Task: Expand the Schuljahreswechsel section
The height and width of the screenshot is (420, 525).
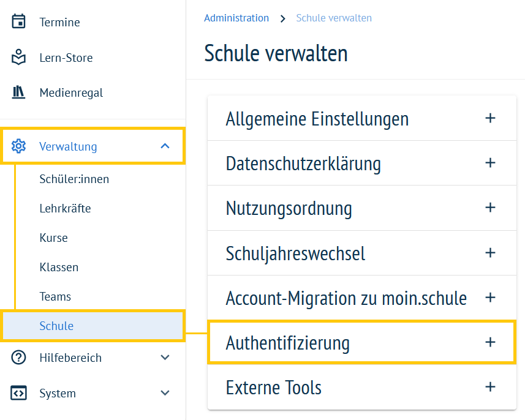Action: point(361,253)
